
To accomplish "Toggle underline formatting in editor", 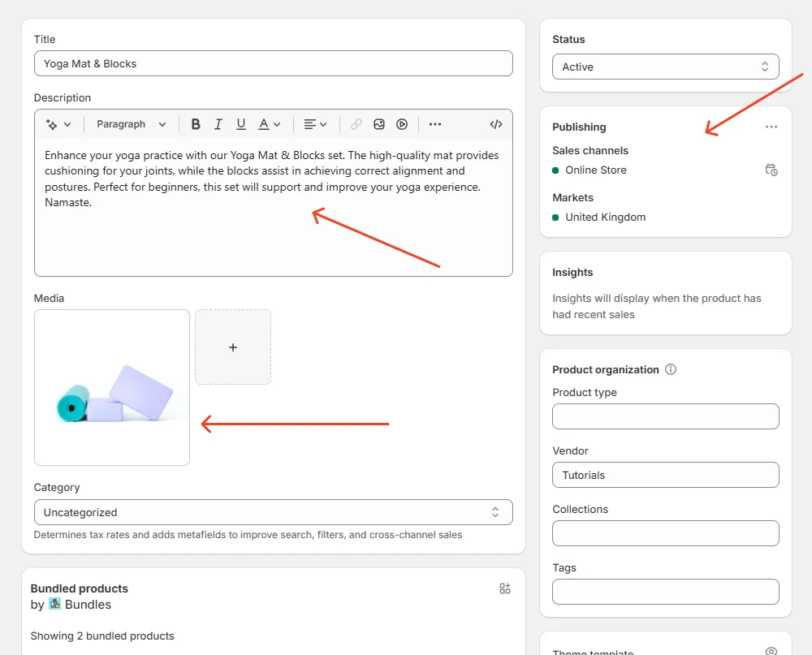I will 241,124.
